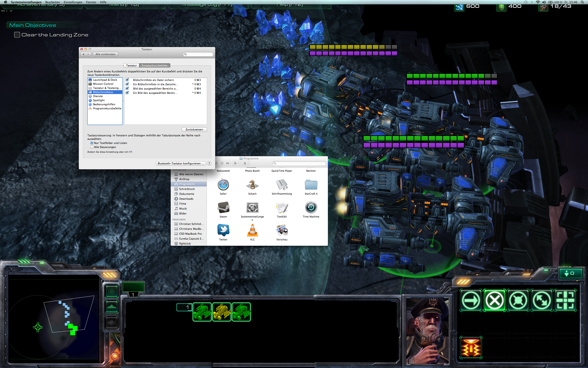The image size is (588, 368).
Task: Select 'Mission Control' shortcut category
Action: [x=105, y=84]
